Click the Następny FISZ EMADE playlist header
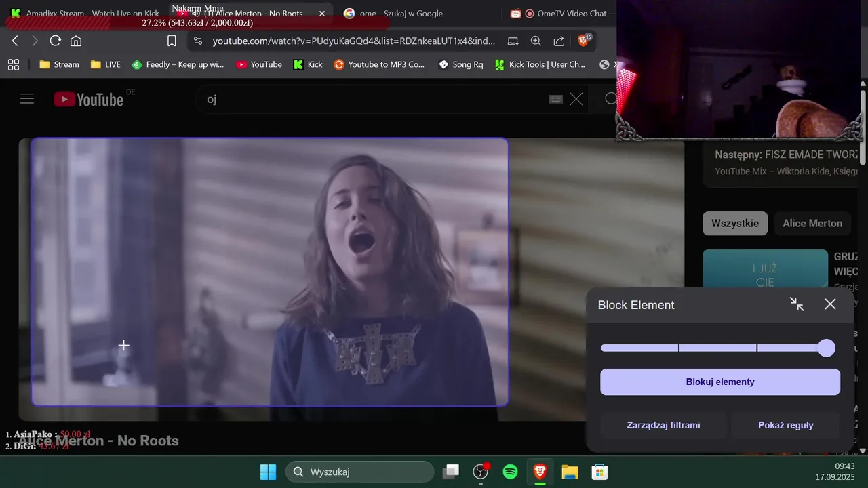Viewport: 868px width, 488px height. [787, 155]
